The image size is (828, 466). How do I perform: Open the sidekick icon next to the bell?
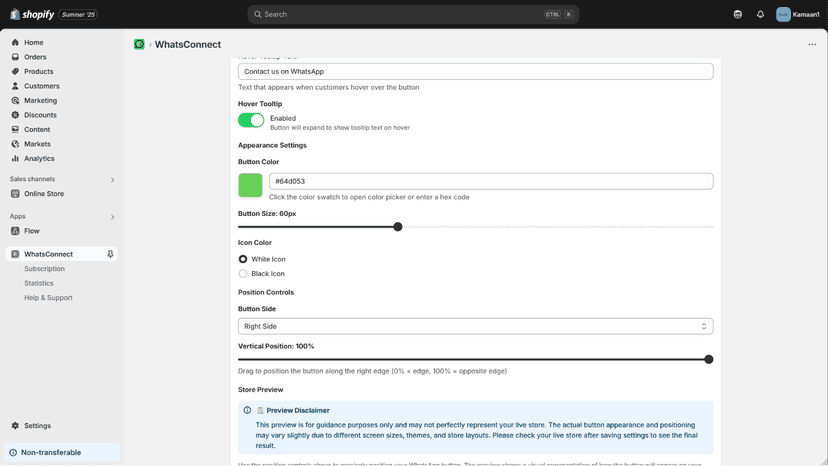click(738, 14)
